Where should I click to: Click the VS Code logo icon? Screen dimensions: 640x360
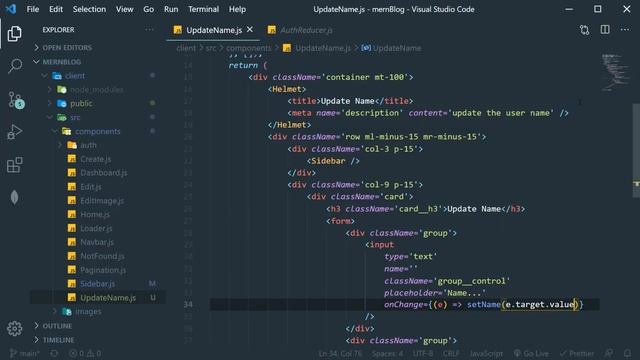[x=11, y=9]
